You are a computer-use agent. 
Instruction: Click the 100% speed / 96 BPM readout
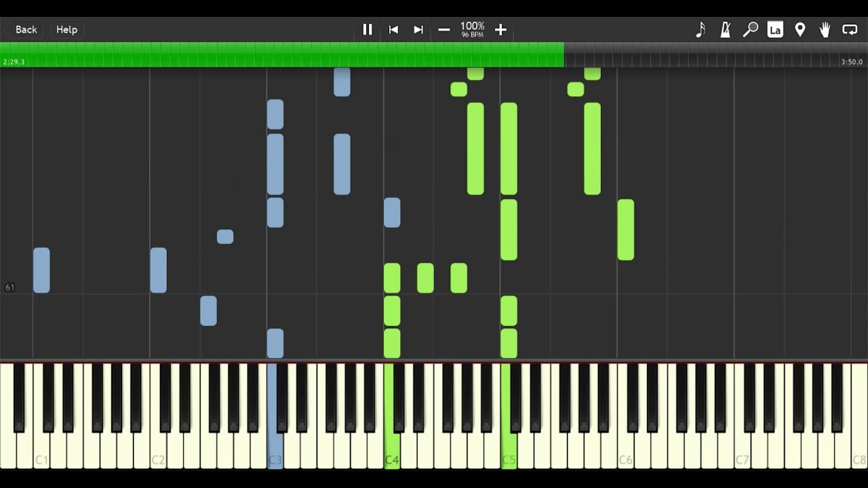click(473, 29)
